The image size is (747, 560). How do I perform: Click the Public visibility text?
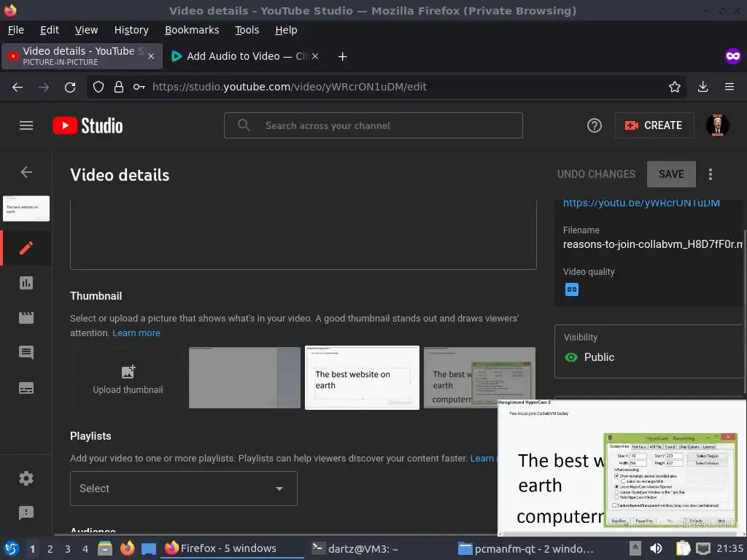tap(599, 357)
